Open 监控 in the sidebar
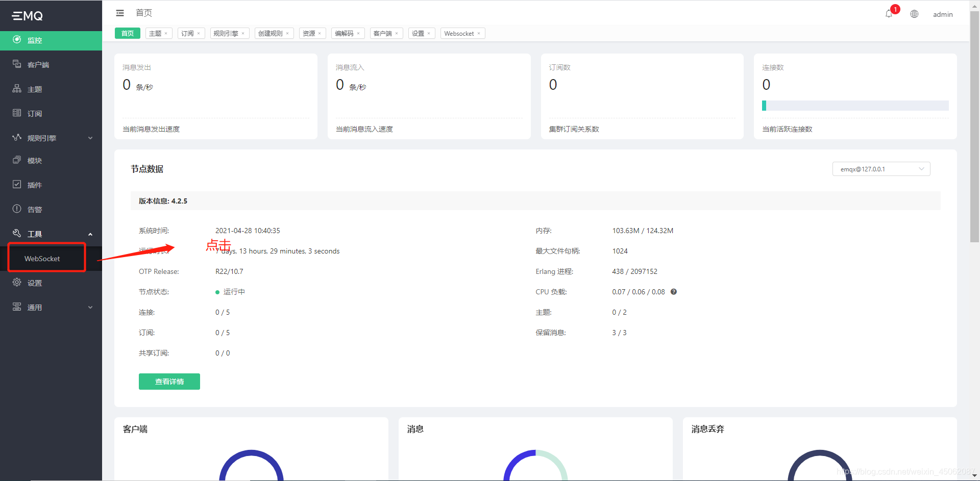 pyautogui.click(x=51, y=40)
